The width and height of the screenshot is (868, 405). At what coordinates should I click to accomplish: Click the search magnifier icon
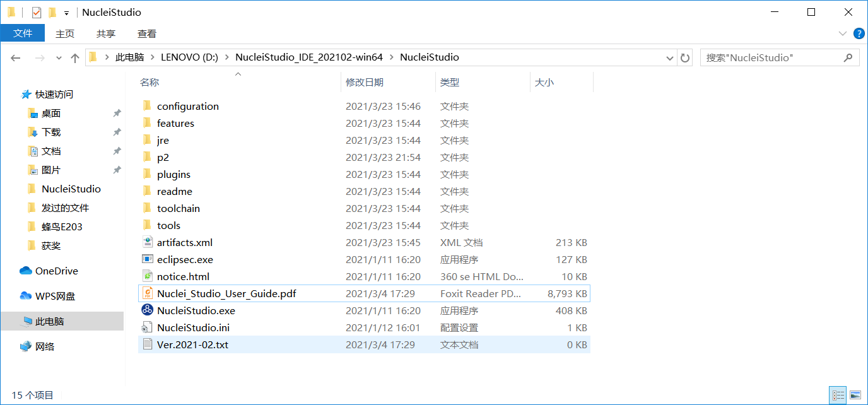[x=848, y=57]
